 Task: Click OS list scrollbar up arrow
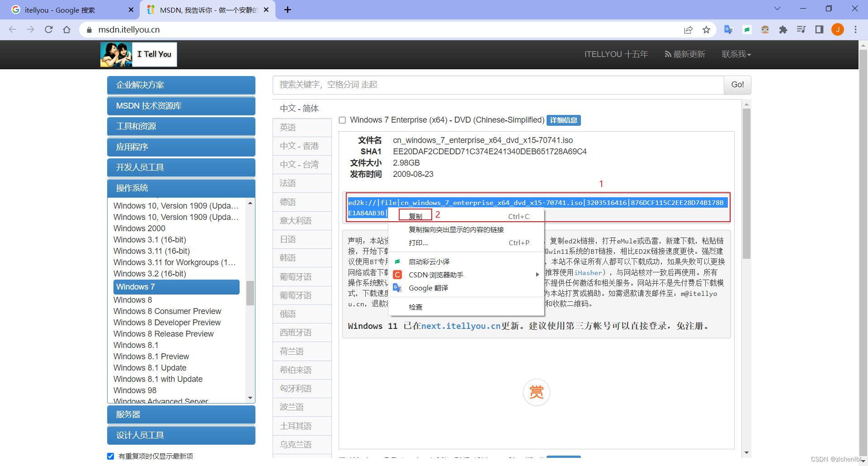(x=250, y=203)
